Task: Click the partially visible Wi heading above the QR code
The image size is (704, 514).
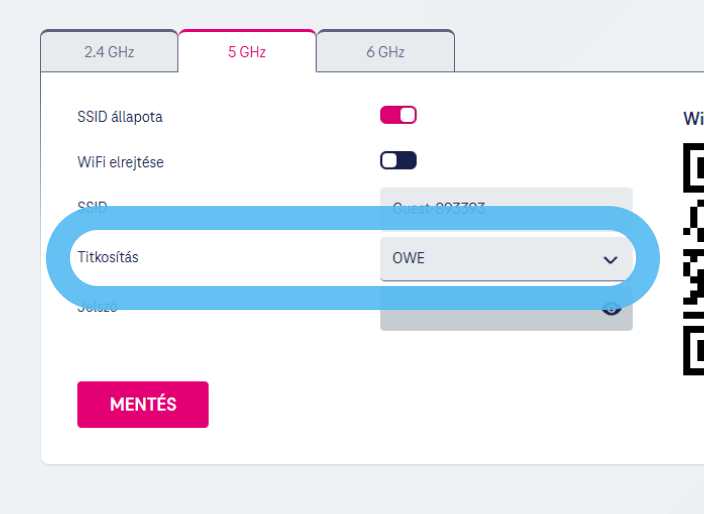Action: pos(693,118)
